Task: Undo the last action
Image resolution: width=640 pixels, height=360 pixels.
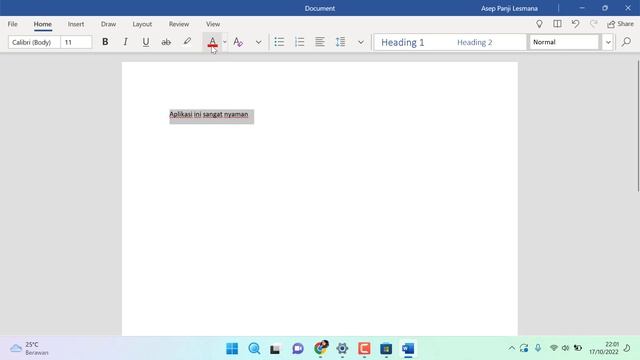Action: (576, 24)
